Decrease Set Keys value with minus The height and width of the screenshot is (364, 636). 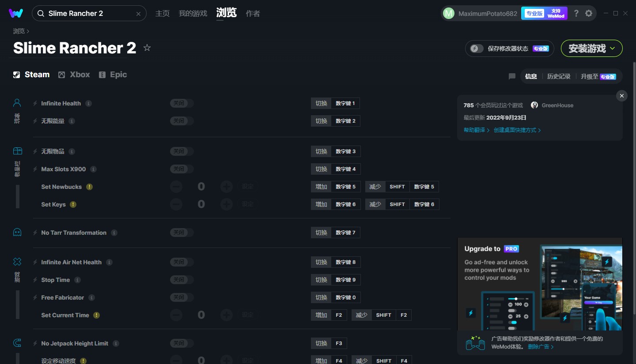point(176,204)
